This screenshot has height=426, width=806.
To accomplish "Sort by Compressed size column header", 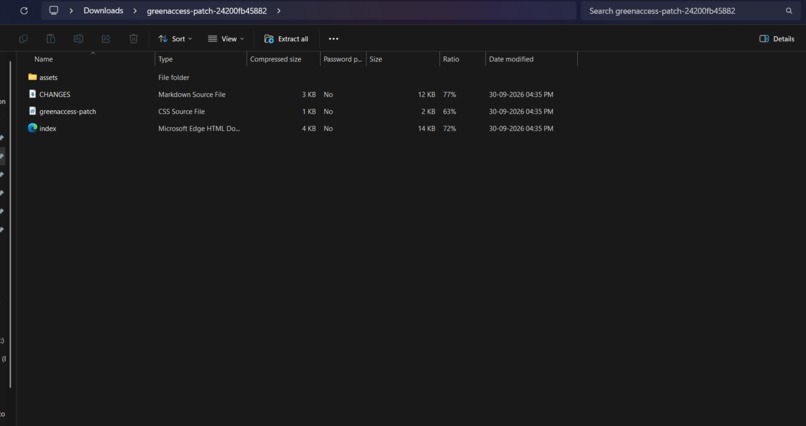I will [x=283, y=59].
